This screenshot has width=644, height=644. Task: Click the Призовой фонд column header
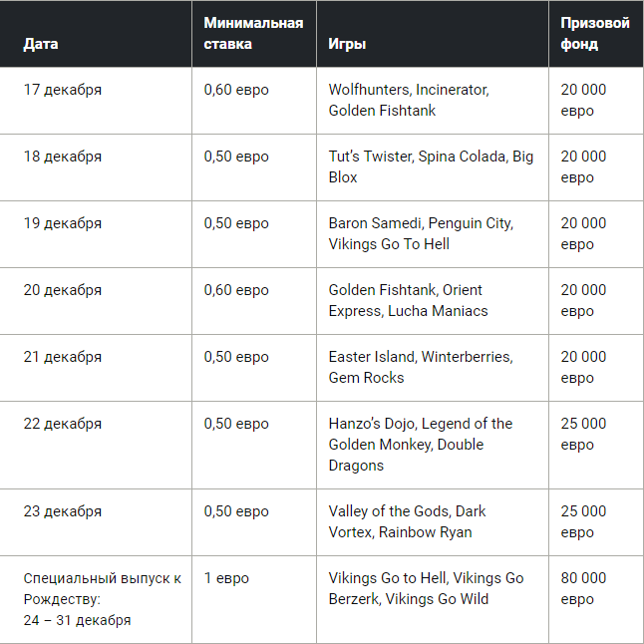[595, 33]
